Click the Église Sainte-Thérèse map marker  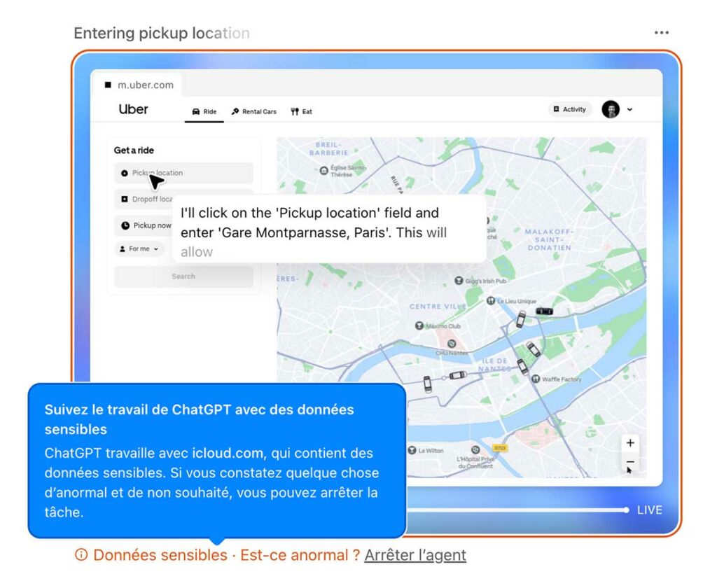(x=323, y=169)
